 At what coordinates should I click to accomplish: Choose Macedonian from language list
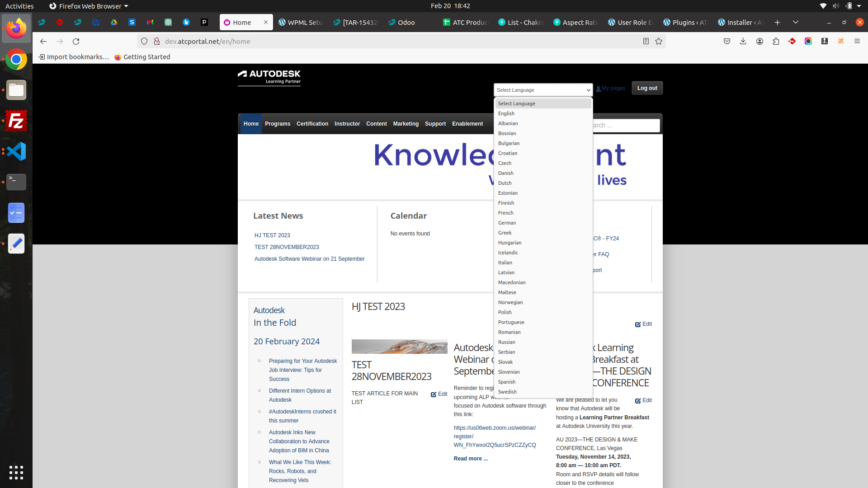click(543, 282)
